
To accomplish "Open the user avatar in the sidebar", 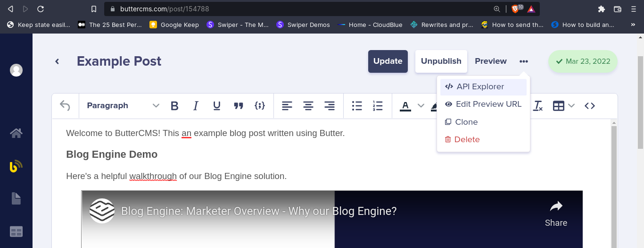I will point(17,70).
